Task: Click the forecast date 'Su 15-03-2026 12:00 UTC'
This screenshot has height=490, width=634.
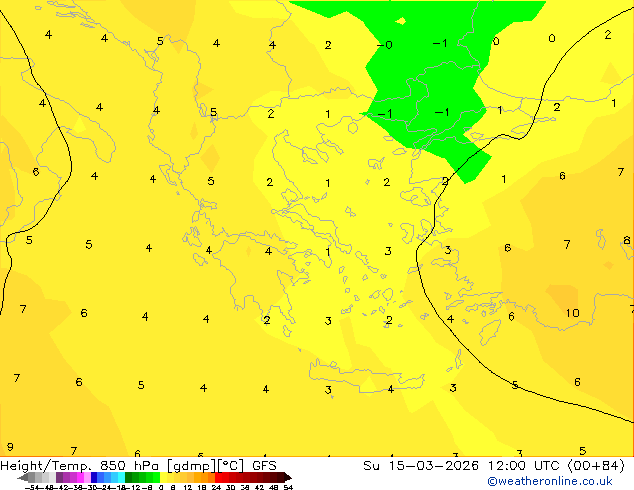Action: [463, 466]
